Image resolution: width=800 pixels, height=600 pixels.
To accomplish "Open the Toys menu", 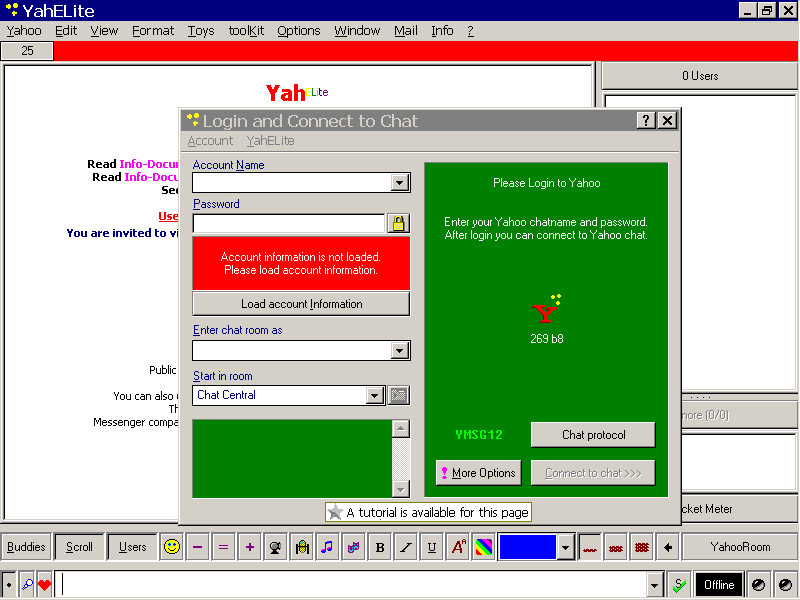I will click(201, 31).
